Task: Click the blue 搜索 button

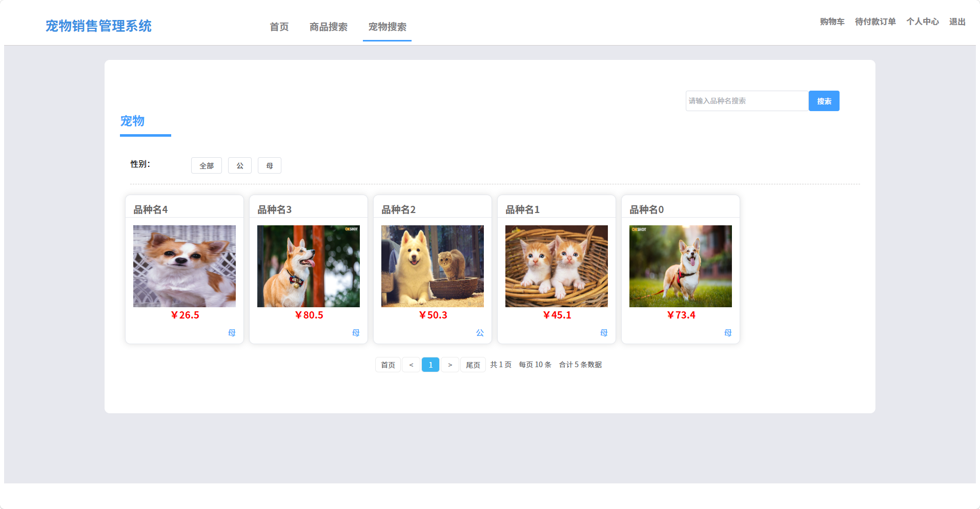Action: click(x=824, y=101)
